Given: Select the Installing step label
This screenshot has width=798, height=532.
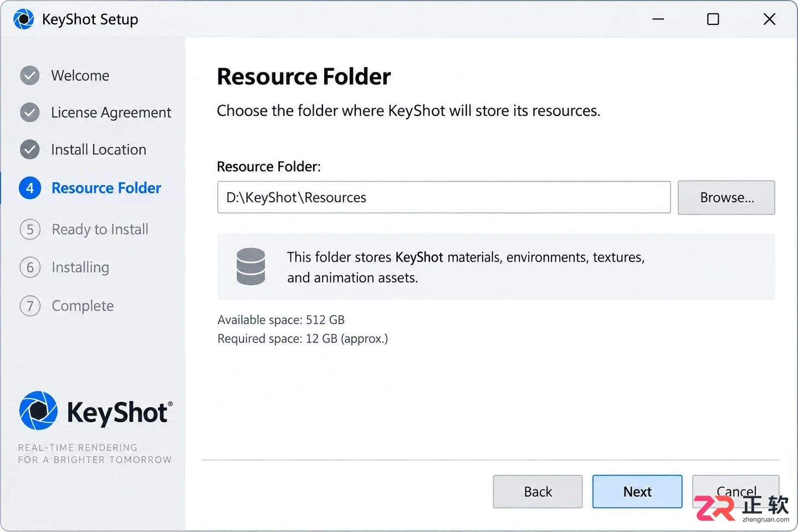Looking at the screenshot, I should coord(80,268).
